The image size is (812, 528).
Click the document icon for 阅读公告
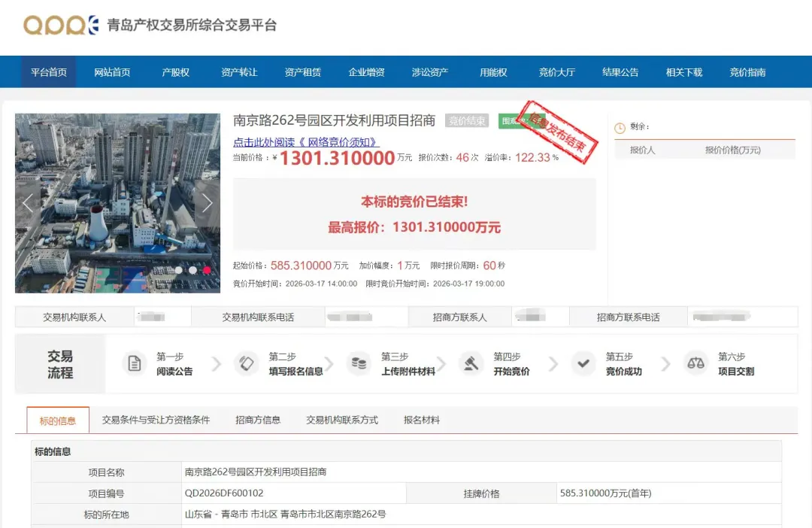[134, 363]
